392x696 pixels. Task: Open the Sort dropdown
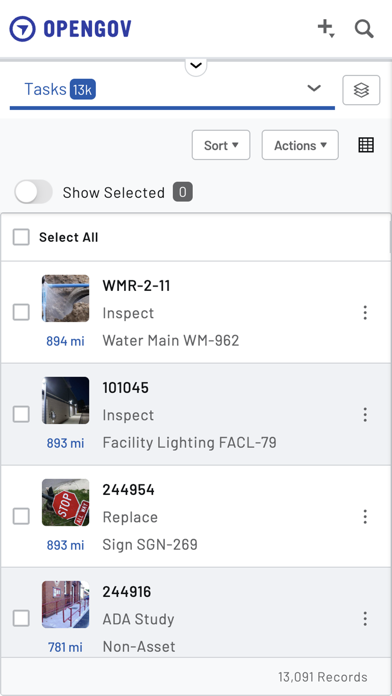coord(221,145)
